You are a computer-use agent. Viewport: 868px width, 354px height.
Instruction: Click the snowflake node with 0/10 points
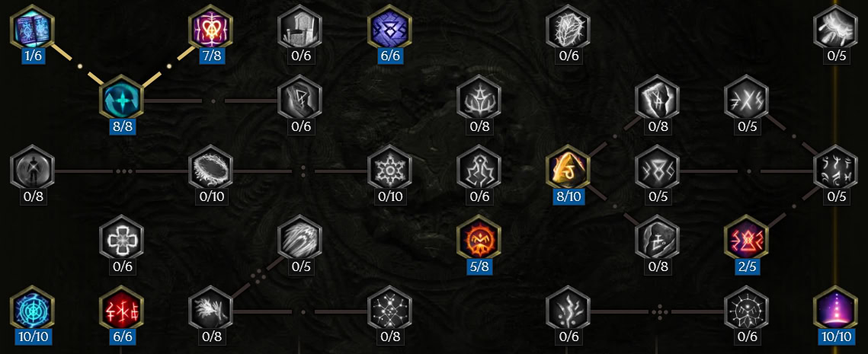click(389, 167)
